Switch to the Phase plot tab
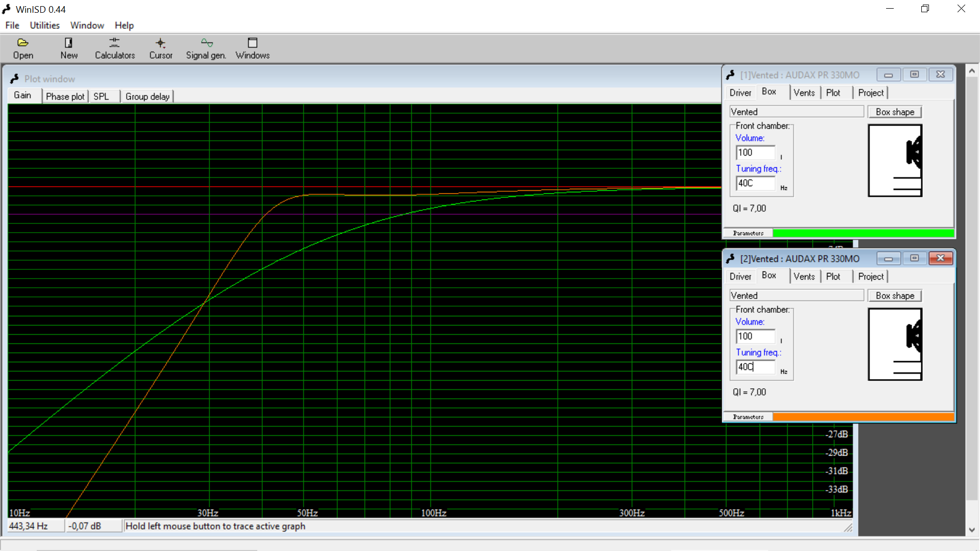This screenshot has width=980, height=551. click(x=65, y=96)
